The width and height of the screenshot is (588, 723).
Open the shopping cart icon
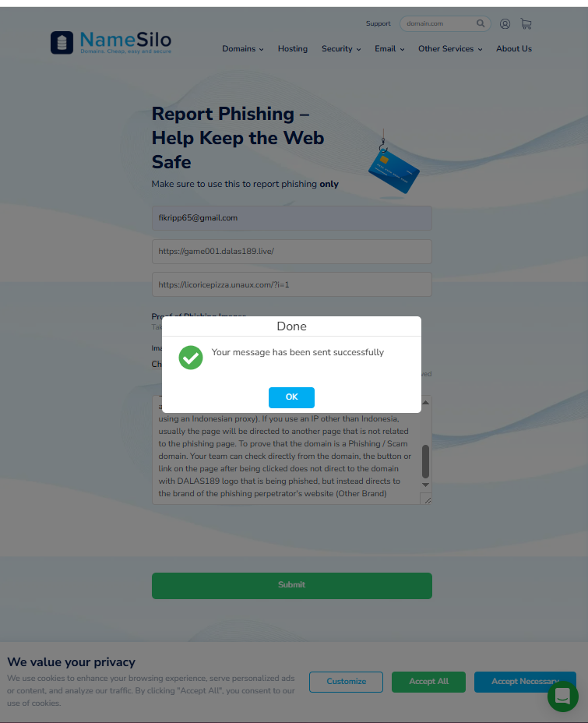click(526, 23)
